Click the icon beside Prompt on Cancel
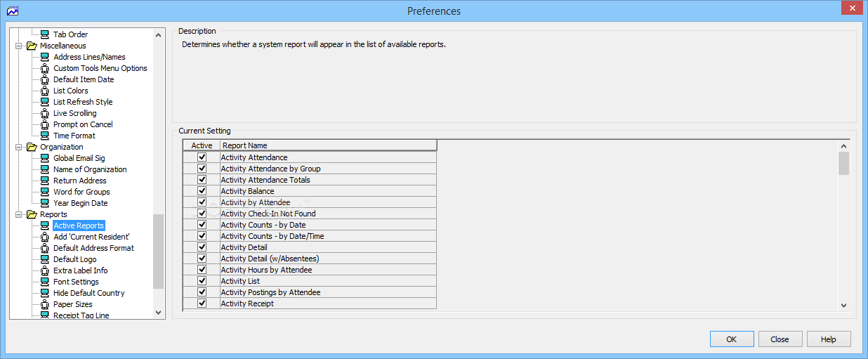 45,124
